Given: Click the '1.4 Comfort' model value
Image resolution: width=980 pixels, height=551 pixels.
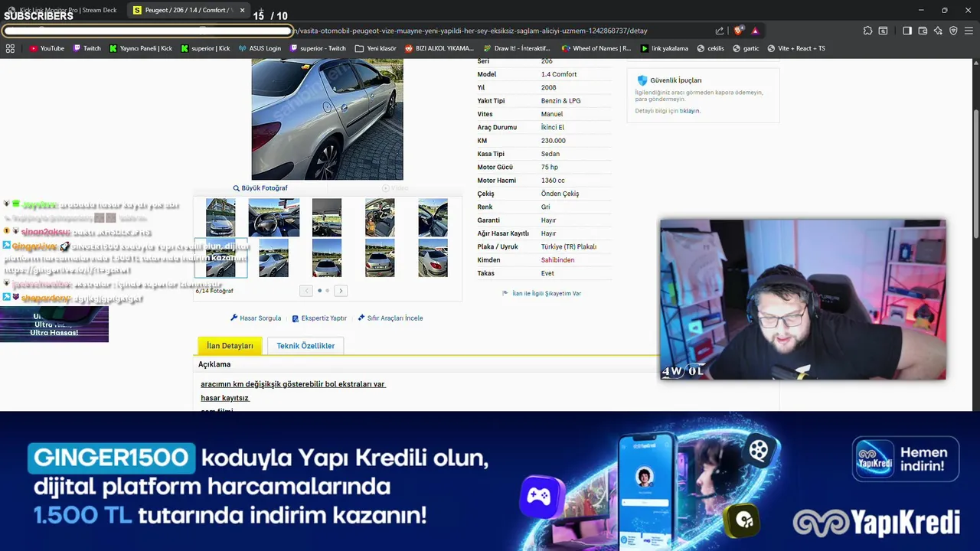Looking at the screenshot, I should pyautogui.click(x=559, y=74).
